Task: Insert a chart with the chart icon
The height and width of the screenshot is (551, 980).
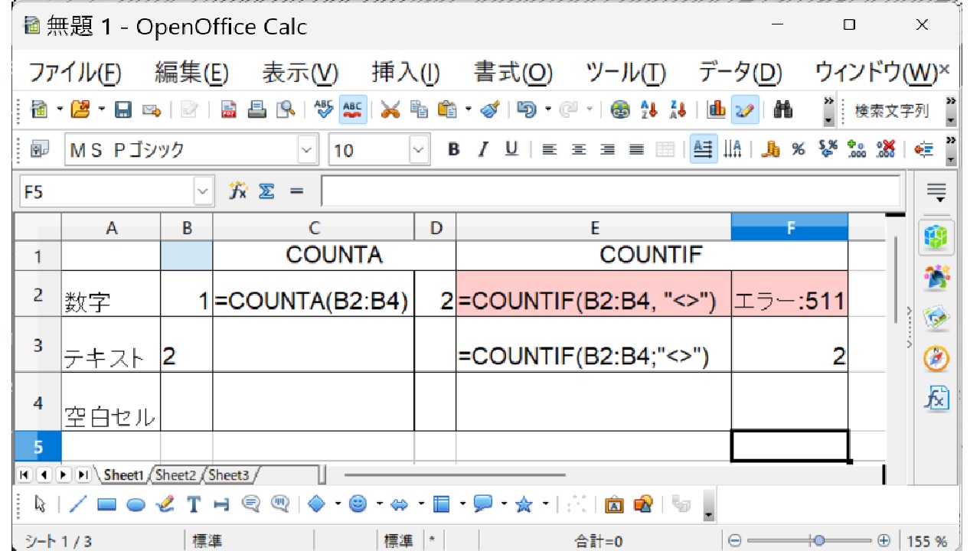Action: point(717,110)
